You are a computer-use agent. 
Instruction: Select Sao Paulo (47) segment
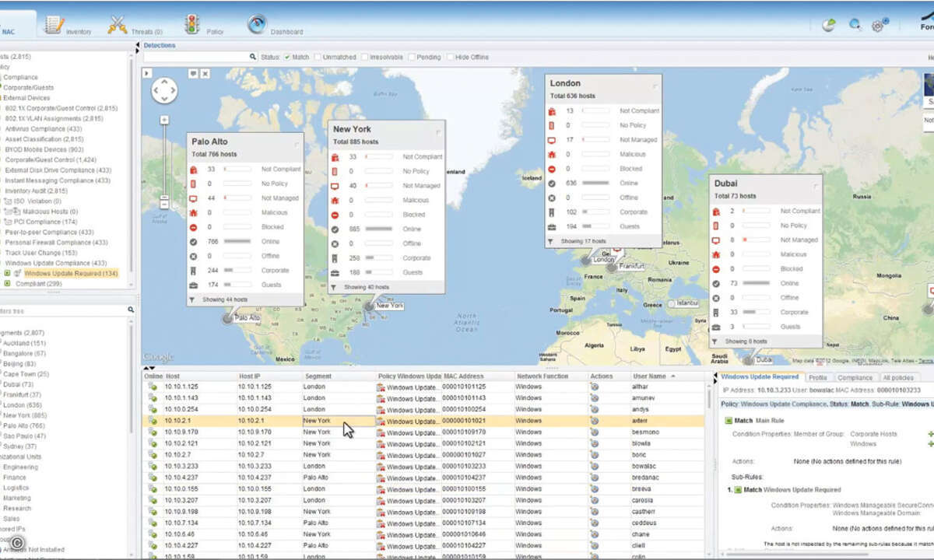25,436
